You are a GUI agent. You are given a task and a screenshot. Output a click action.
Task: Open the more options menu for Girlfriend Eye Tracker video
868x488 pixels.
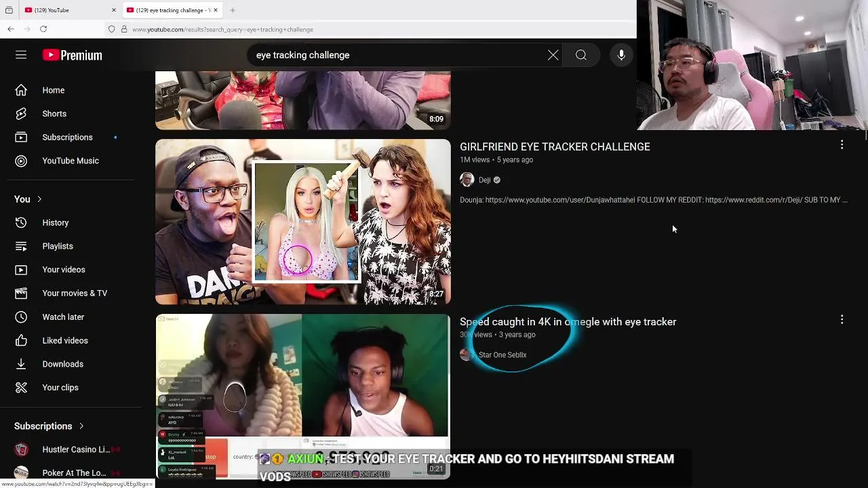click(x=842, y=144)
